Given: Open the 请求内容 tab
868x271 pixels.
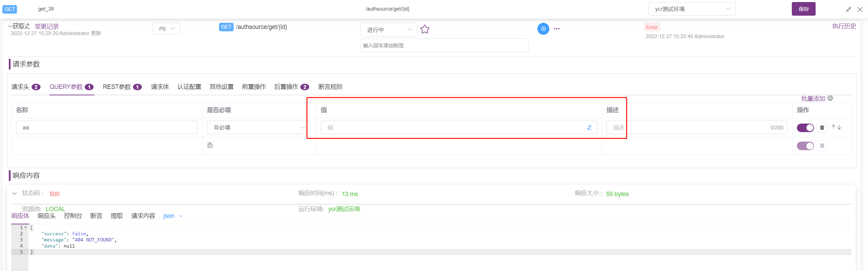Looking at the screenshot, I should coord(143,216).
